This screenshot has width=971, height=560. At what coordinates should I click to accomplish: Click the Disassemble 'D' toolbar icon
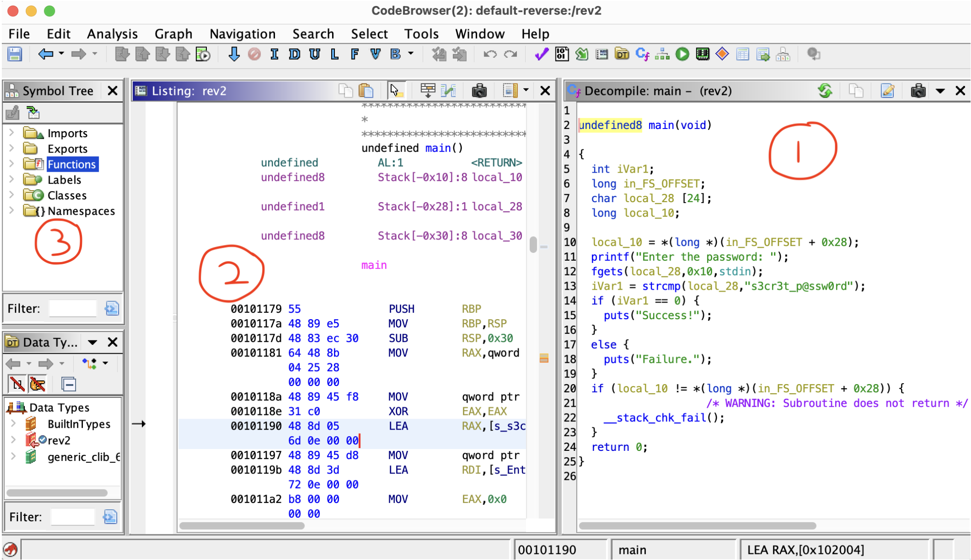294,54
